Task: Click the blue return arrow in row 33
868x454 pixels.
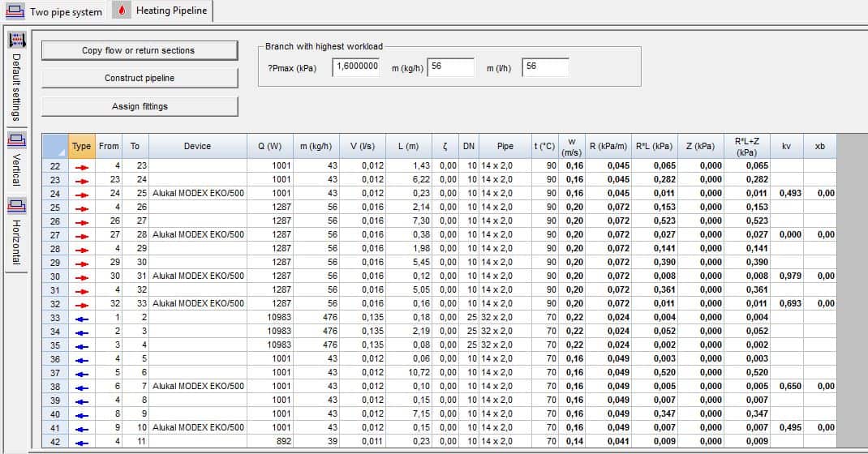Action: (x=82, y=317)
